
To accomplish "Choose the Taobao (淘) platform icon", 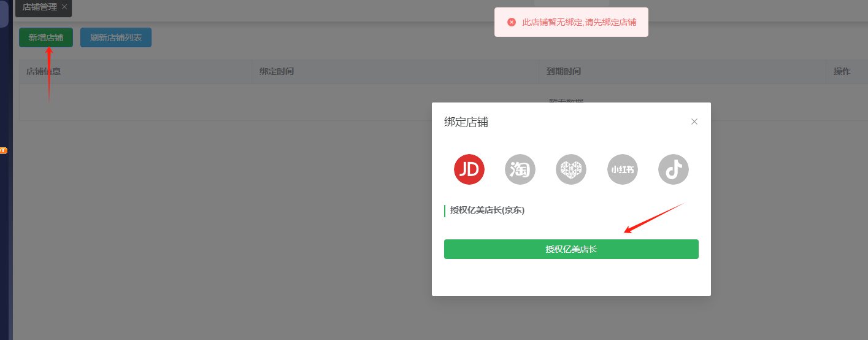I will pos(520,169).
